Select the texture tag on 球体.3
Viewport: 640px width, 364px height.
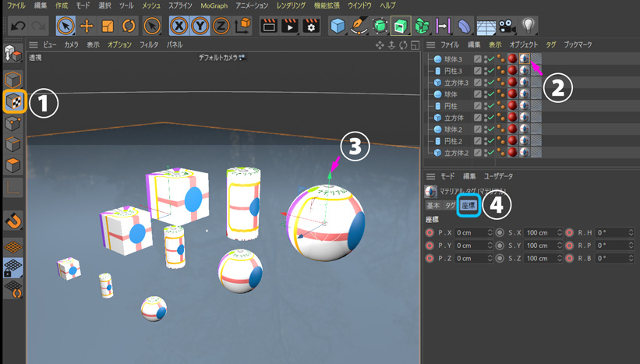(525, 59)
